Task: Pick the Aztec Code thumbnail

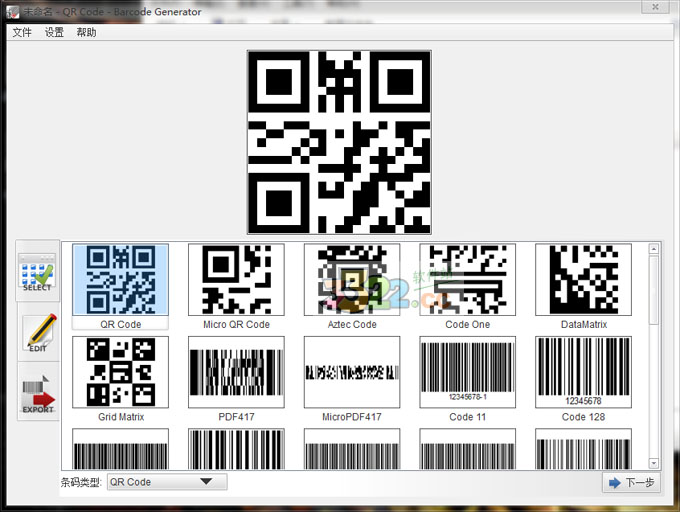Action: tap(352, 279)
